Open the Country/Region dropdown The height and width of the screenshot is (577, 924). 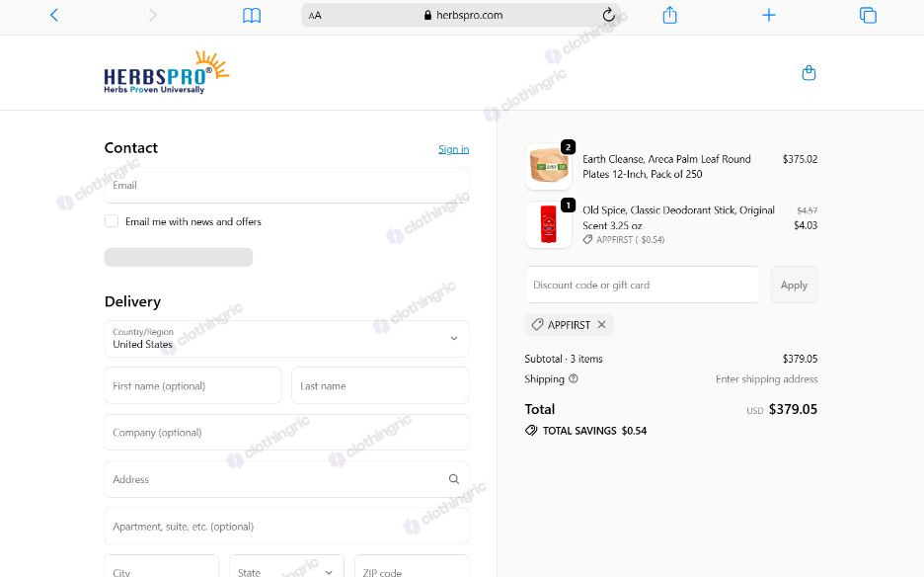point(286,339)
